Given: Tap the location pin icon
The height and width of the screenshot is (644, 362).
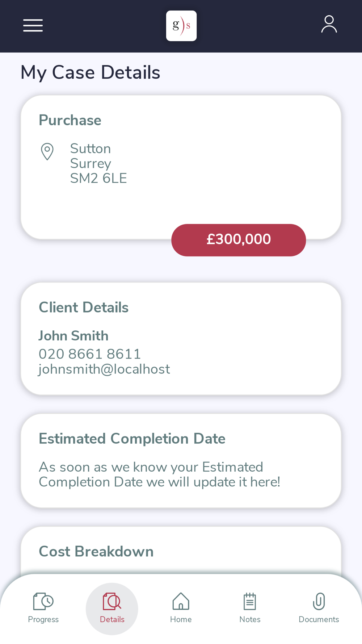Looking at the screenshot, I should pyautogui.click(x=47, y=152).
